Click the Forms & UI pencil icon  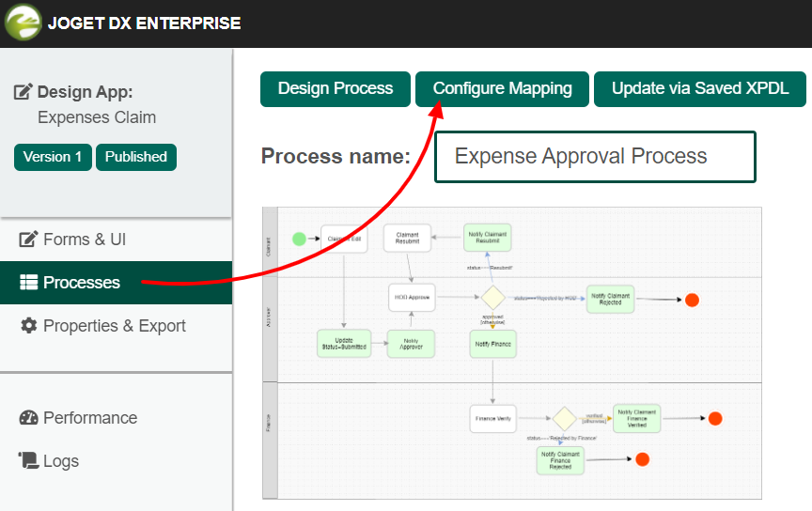coord(28,239)
